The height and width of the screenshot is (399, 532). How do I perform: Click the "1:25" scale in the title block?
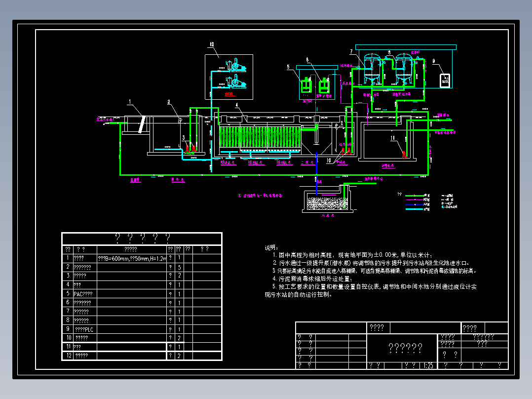pyautogui.click(x=428, y=366)
